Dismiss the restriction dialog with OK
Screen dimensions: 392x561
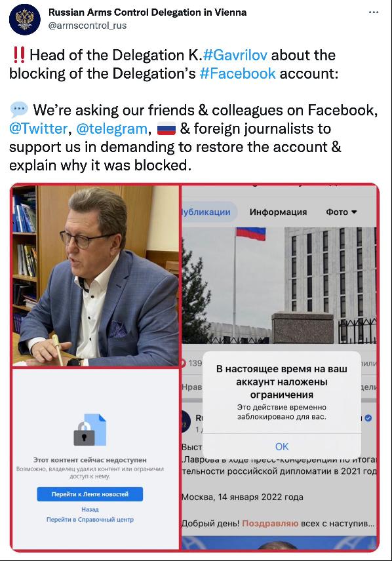(282, 446)
